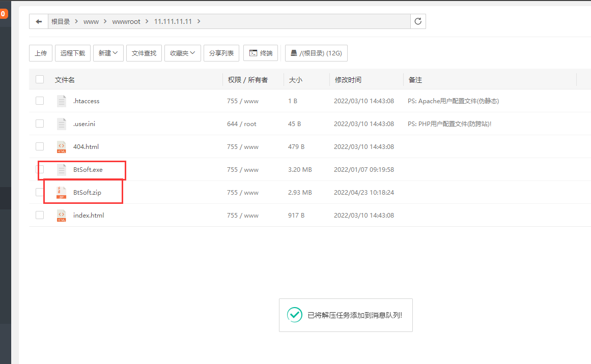The image size is (591, 364).
Task: Click the /(根目录) (12G) disk button
Action: coord(316,53)
